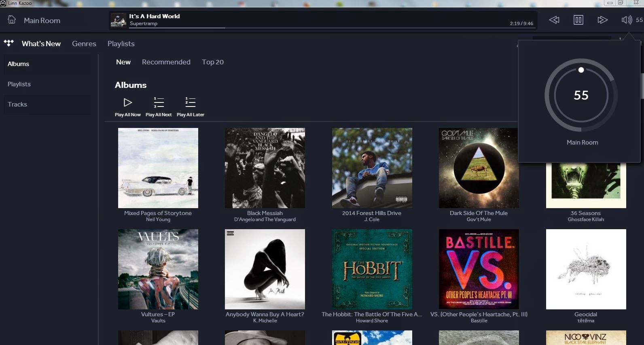Click Main Room label in volume popup
644x345 pixels.
[582, 143]
